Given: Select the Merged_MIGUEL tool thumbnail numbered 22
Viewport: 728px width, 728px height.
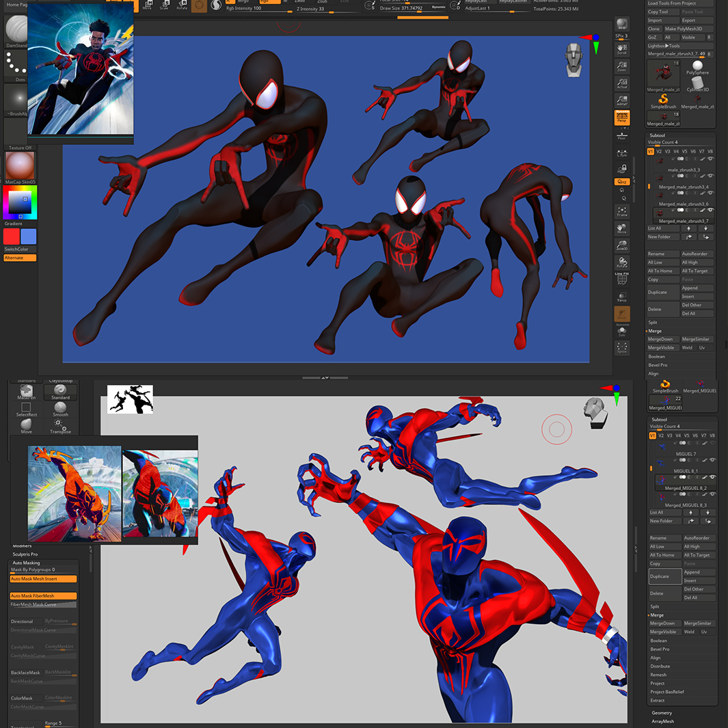Looking at the screenshot, I should pyautogui.click(x=665, y=403).
